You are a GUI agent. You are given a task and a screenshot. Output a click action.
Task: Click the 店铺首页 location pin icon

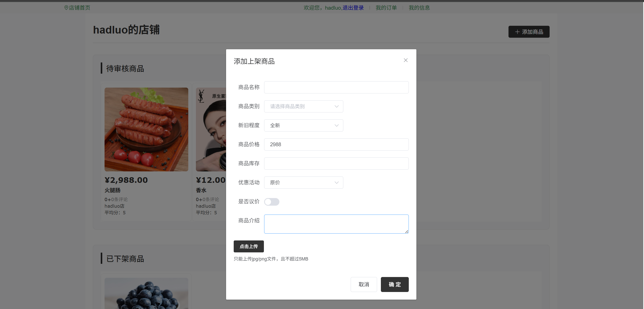[x=66, y=8]
